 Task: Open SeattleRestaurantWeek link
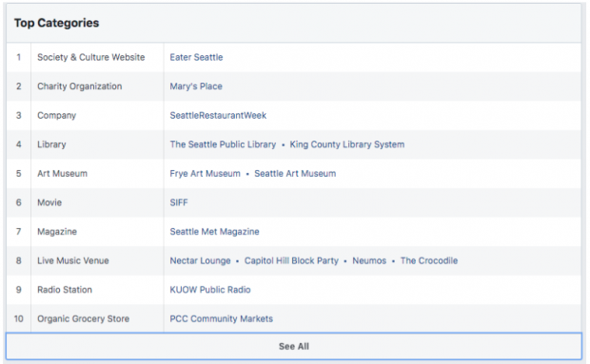pyautogui.click(x=218, y=115)
